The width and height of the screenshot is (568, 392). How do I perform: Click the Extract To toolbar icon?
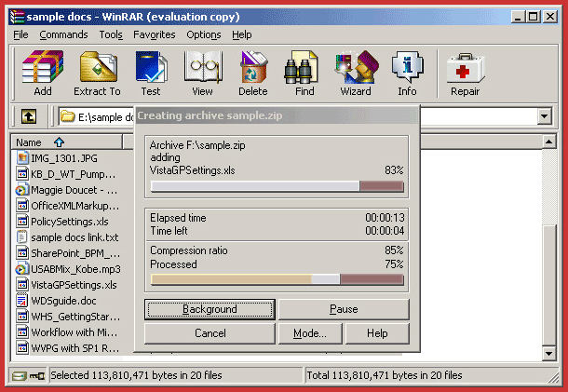click(x=98, y=67)
